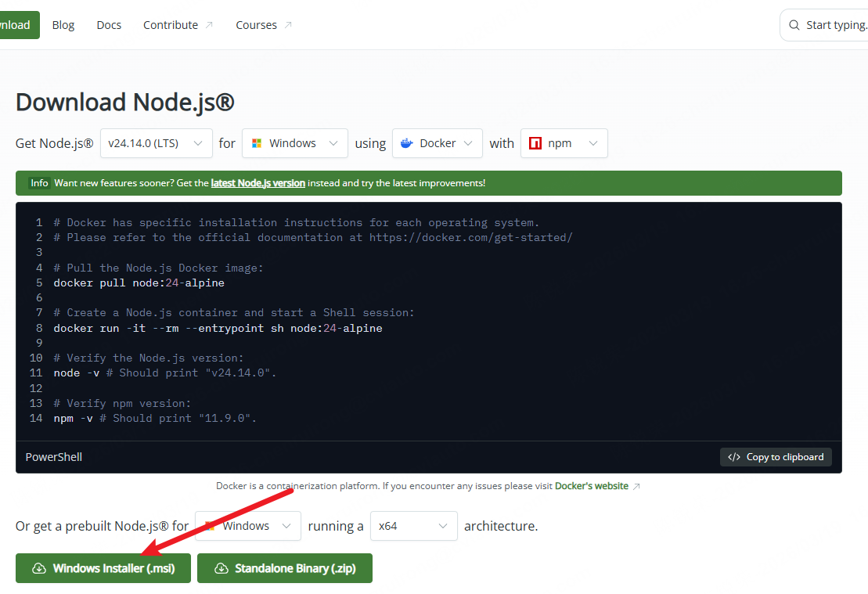
Task: Download the Standalone Binary (.zip)
Action: 285,568
